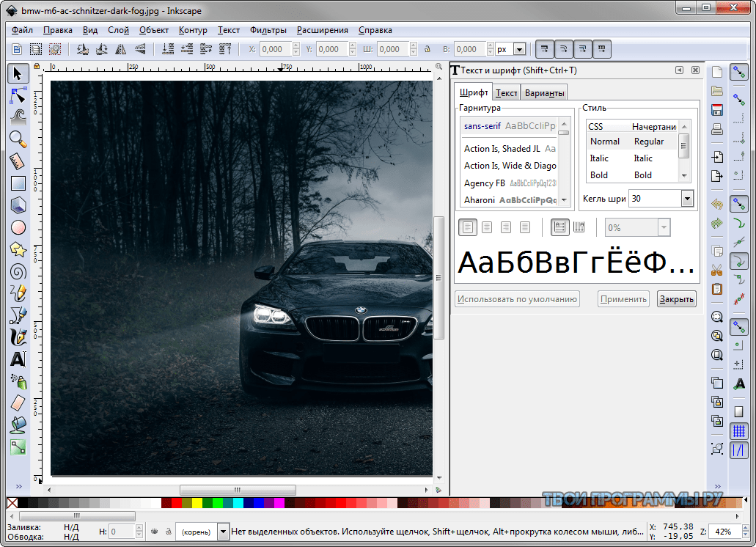756x547 pixels.
Task: Toggle vertical text orientation button
Action: point(579,227)
